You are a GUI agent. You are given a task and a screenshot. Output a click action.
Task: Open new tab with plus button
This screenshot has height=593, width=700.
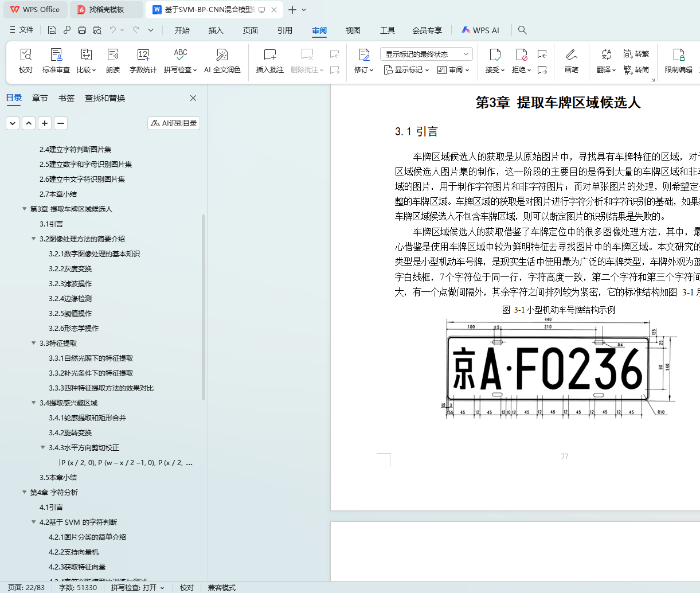click(292, 10)
